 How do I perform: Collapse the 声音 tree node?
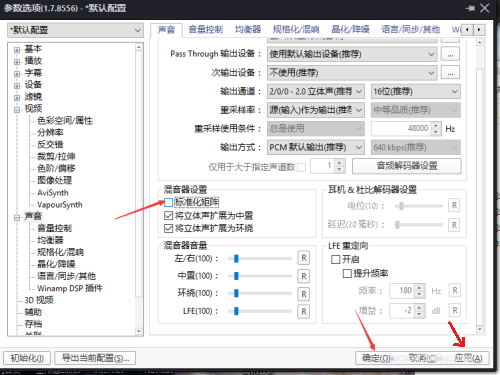[17, 218]
